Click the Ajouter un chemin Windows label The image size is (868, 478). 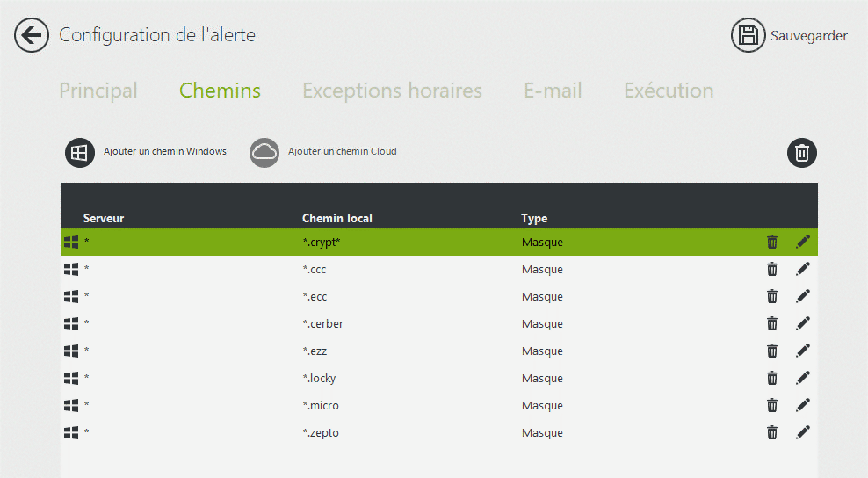pyautogui.click(x=165, y=151)
